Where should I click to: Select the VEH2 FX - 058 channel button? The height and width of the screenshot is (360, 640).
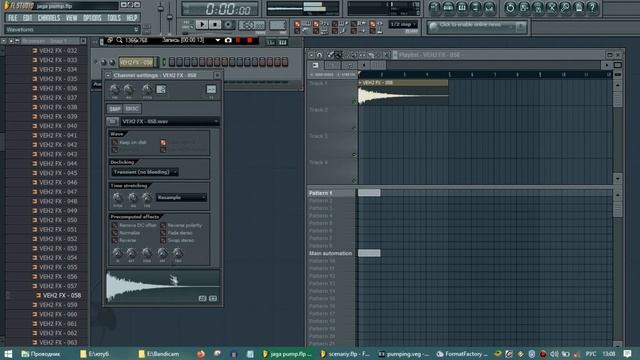click(137, 62)
